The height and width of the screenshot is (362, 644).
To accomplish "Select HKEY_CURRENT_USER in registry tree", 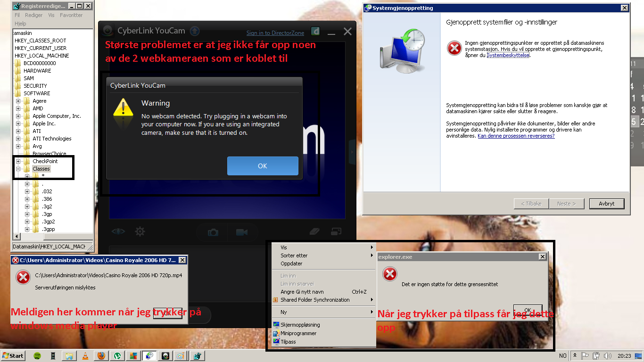I will pos(41,48).
